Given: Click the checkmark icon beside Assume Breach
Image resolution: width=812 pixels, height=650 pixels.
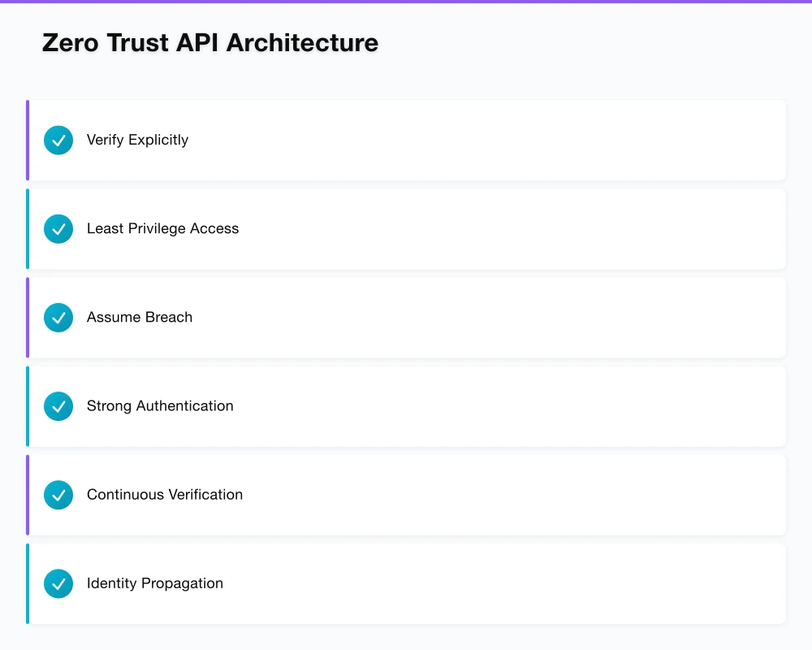Looking at the screenshot, I should click(58, 317).
